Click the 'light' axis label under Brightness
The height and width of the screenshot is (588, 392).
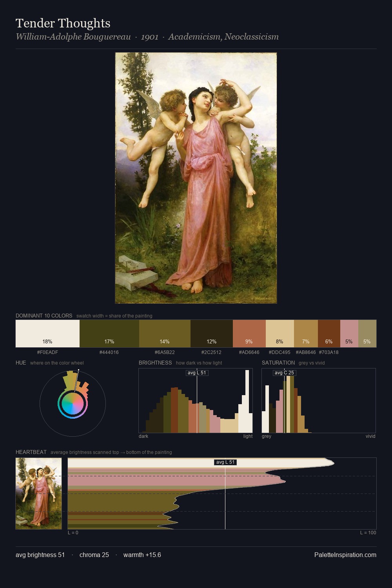pos(248,436)
